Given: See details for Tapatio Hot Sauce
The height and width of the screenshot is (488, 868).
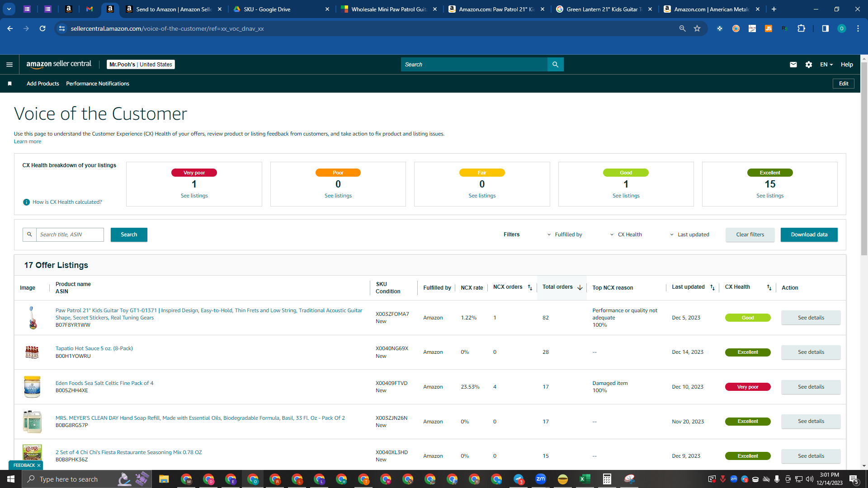Looking at the screenshot, I should (811, 352).
